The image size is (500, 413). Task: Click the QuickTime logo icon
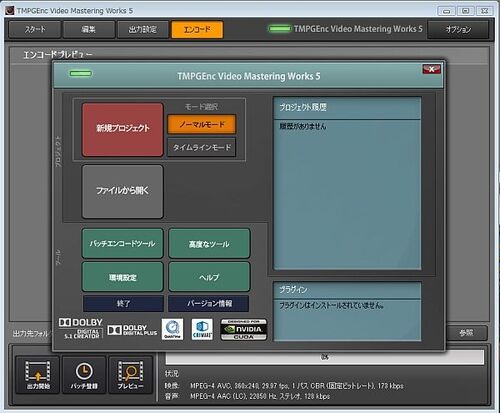pyautogui.click(x=172, y=329)
